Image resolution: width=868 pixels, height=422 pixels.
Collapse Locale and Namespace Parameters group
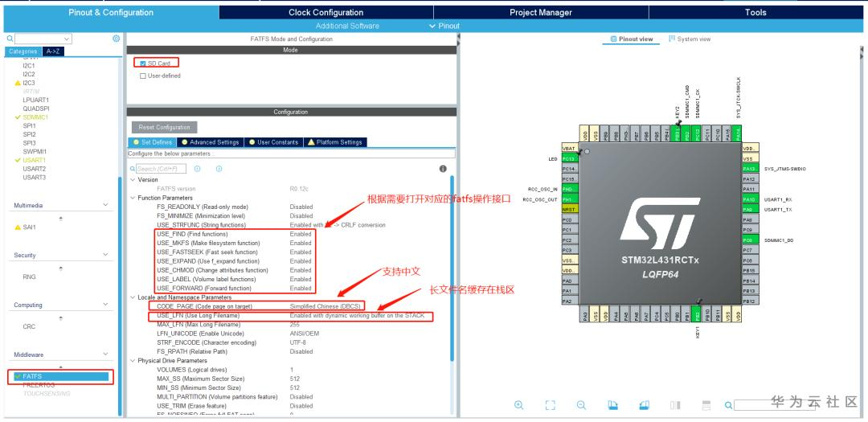tap(133, 297)
